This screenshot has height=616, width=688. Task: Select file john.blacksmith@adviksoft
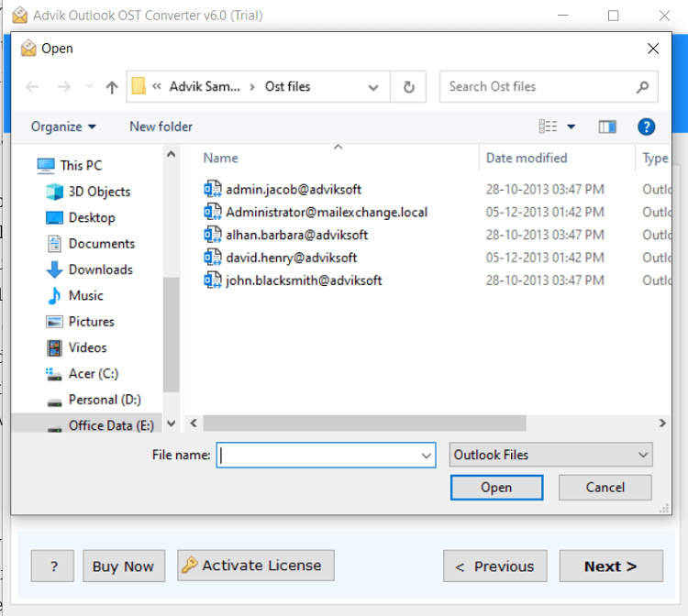(304, 280)
